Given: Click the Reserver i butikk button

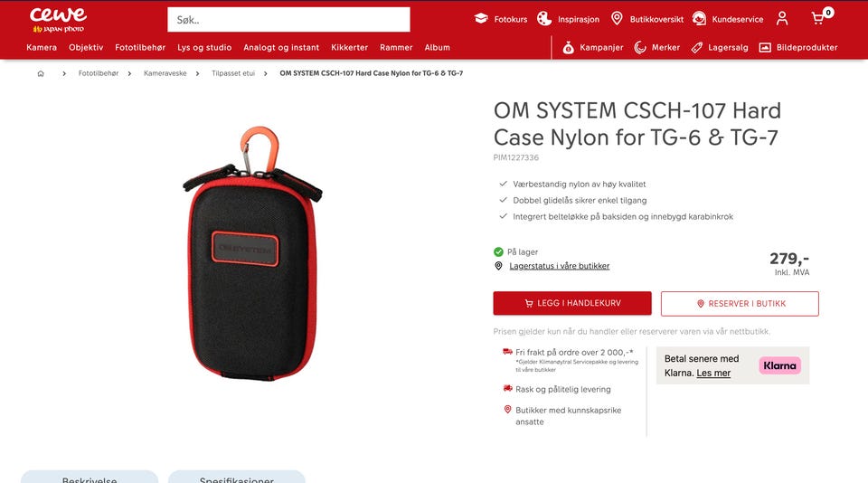Looking at the screenshot, I should coord(740,304).
